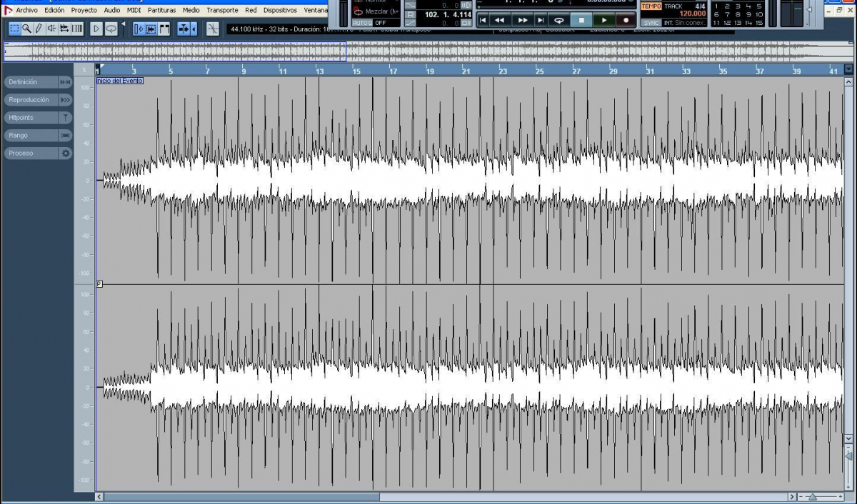Image resolution: width=857 pixels, height=504 pixels.
Task: Select the Range Selection tool
Action: pyautogui.click(x=14, y=29)
